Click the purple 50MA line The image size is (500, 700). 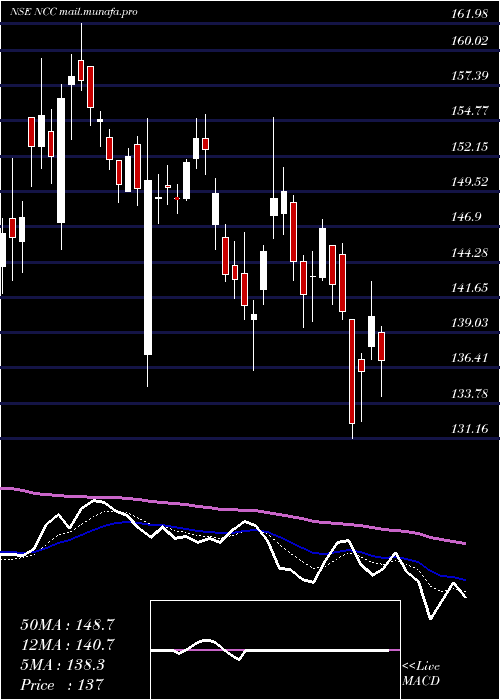pos(232,510)
